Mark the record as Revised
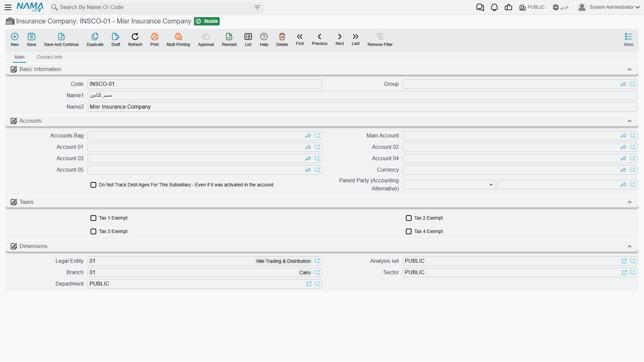 point(229,40)
